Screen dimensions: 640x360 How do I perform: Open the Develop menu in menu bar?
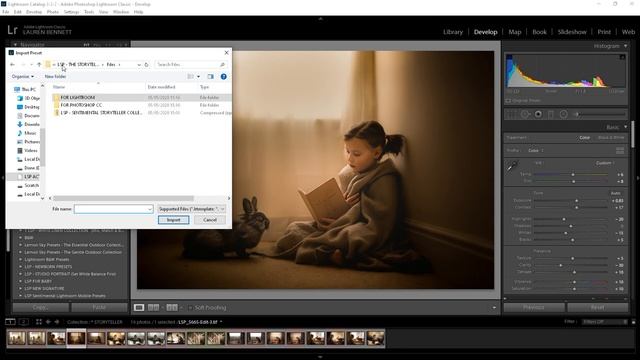(34, 12)
